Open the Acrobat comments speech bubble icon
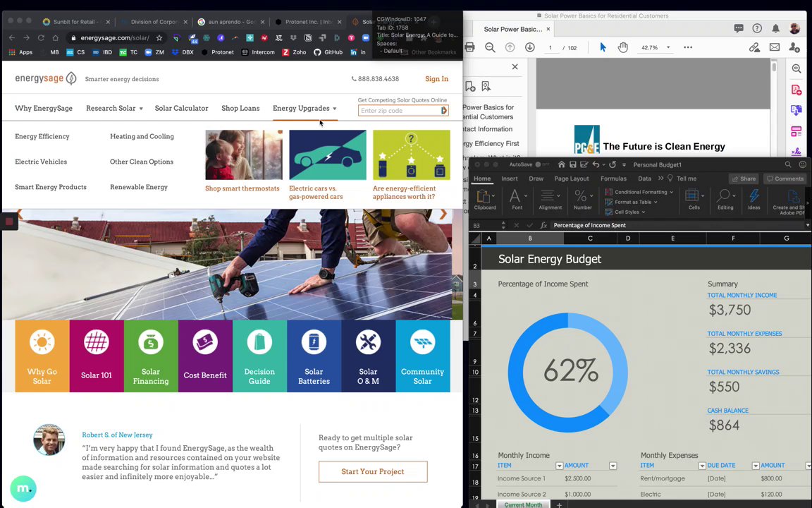This screenshot has width=812, height=508. [x=739, y=28]
